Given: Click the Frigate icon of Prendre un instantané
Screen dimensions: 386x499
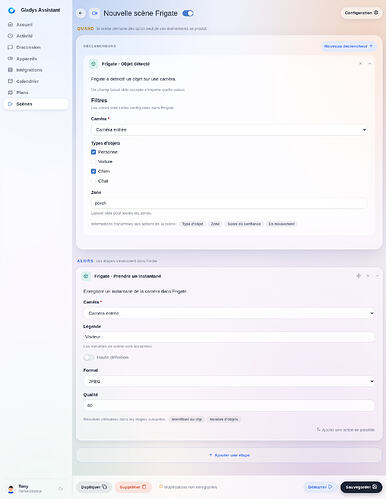Looking at the screenshot, I should point(86,276).
